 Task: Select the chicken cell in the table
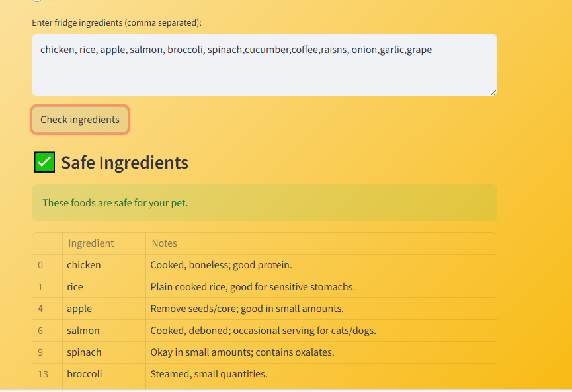tap(84, 264)
